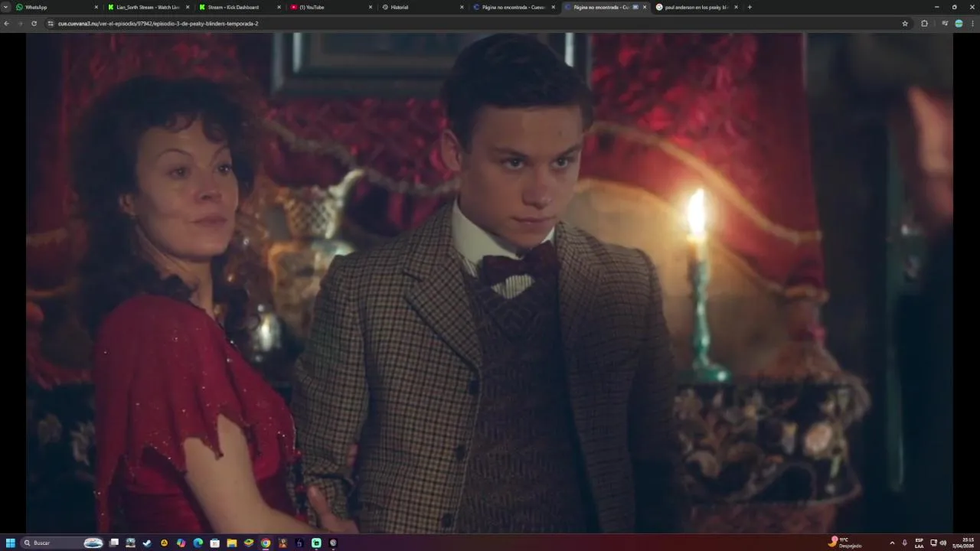Open a new browser tab
The width and height of the screenshot is (980, 551).
(750, 7)
